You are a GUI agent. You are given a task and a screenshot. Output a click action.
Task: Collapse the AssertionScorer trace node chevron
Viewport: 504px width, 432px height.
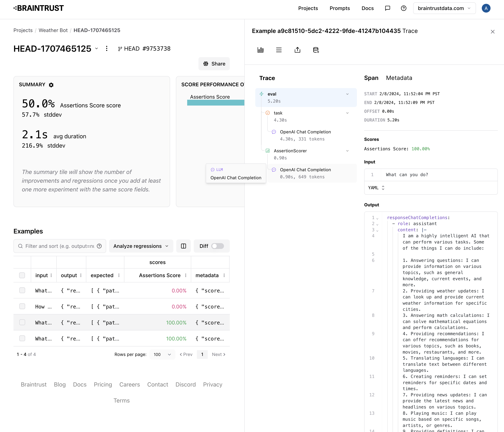tap(347, 151)
